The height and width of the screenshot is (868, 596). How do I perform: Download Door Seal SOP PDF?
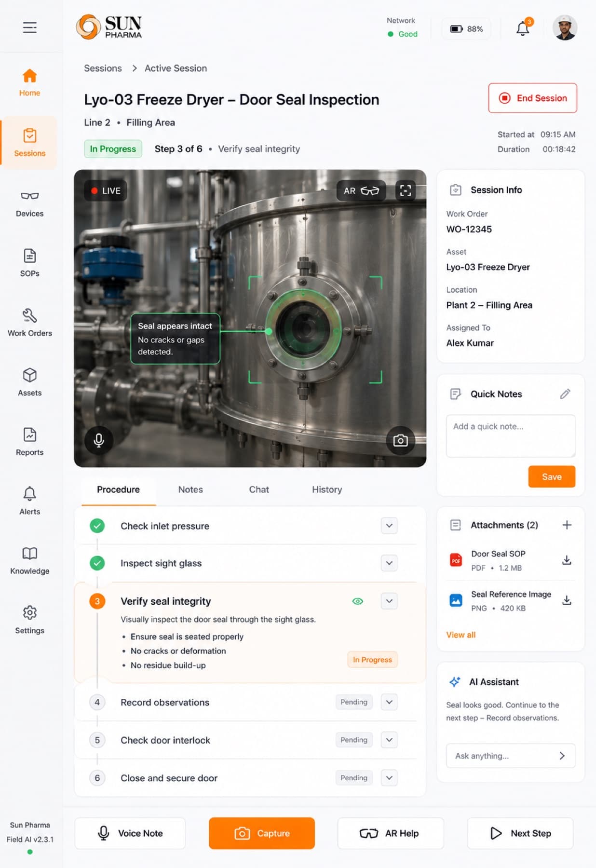[567, 560]
